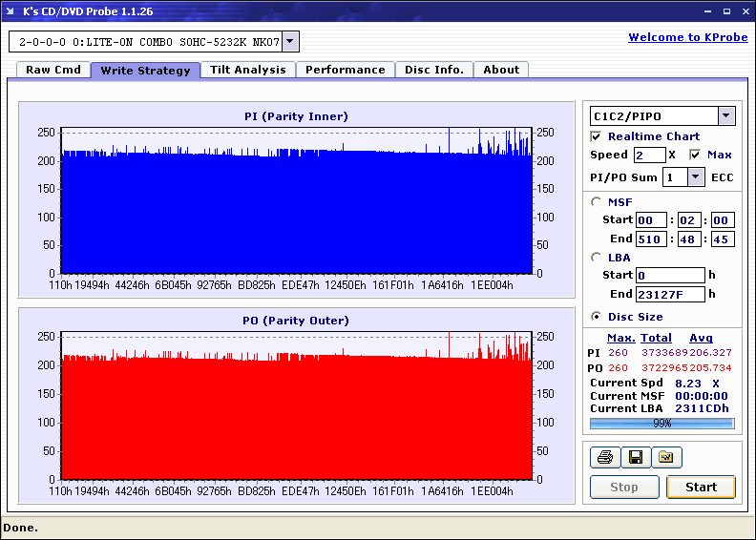756x540 pixels.
Task: Choose the Disc Size radio option
Action: [597, 317]
